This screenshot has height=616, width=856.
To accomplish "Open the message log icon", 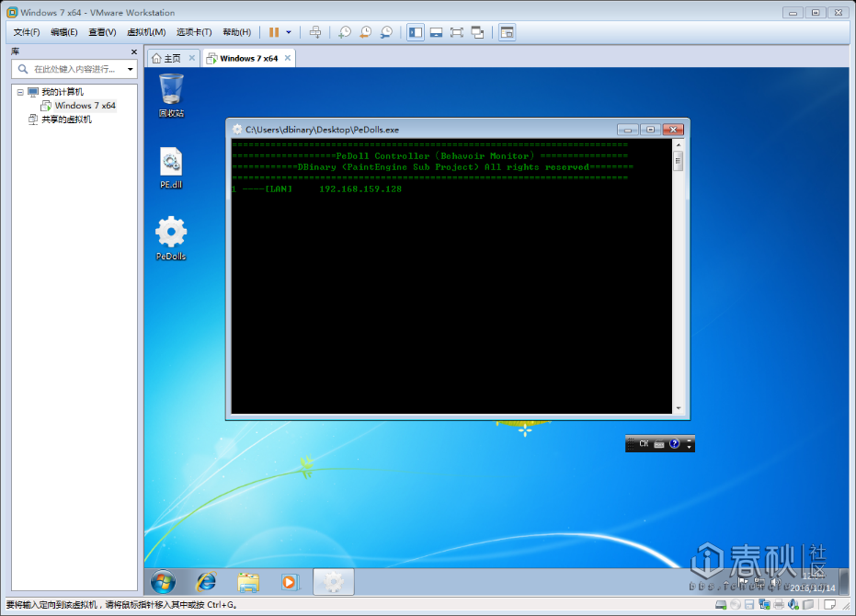I will pos(829,605).
